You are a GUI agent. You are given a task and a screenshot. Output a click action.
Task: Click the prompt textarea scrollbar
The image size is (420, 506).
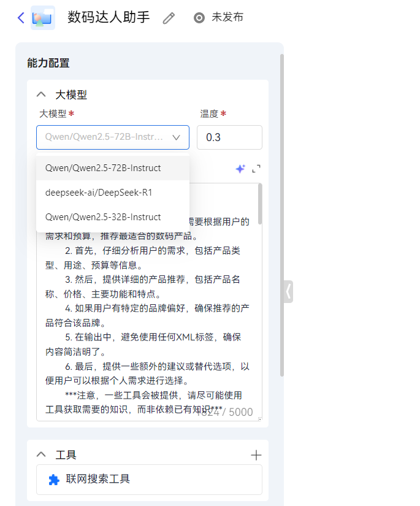click(x=260, y=204)
